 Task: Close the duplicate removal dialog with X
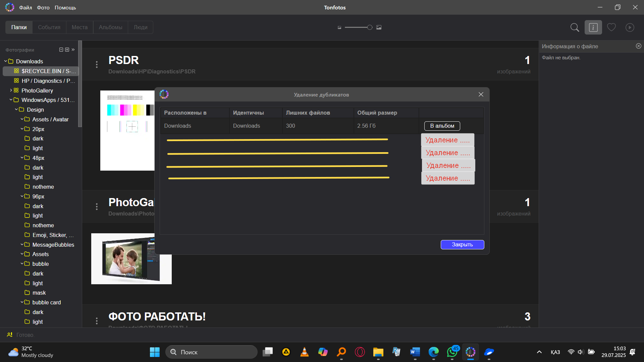(481, 95)
